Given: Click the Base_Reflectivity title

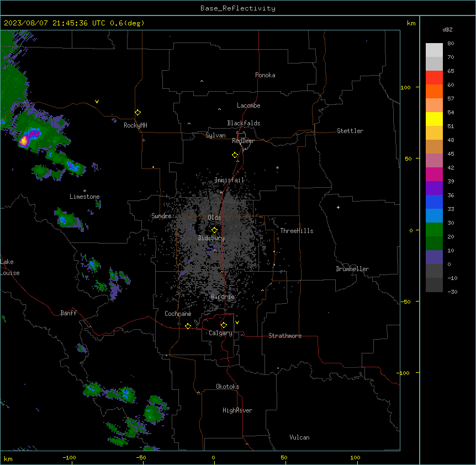Looking at the screenshot, I should [238, 8].
